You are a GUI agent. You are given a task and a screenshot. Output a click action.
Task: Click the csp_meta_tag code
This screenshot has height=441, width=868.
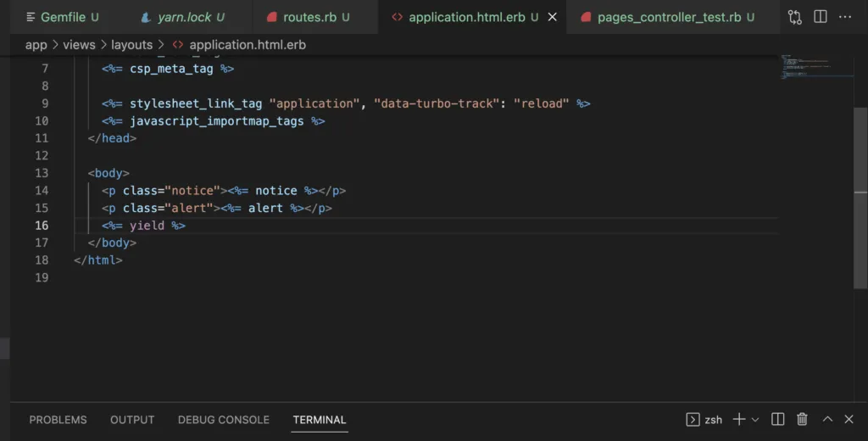171,69
